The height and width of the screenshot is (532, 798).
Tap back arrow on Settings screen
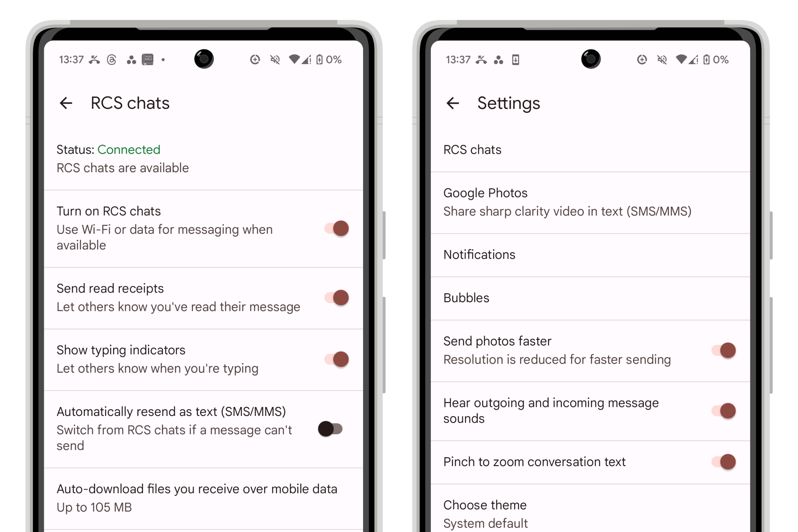453,103
